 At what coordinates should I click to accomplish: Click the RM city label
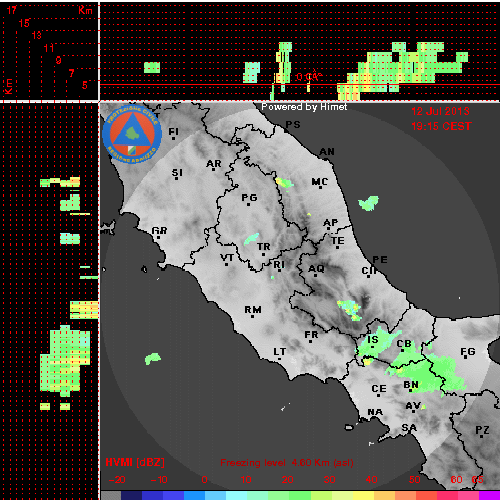pyautogui.click(x=253, y=310)
